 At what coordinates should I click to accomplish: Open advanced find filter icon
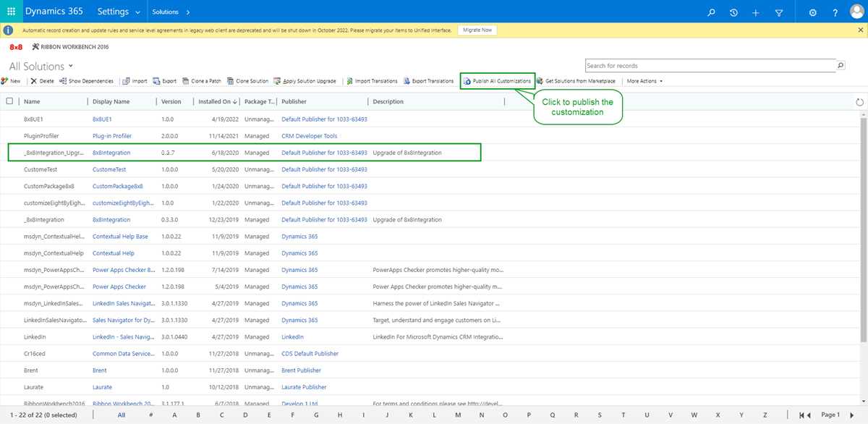point(778,12)
